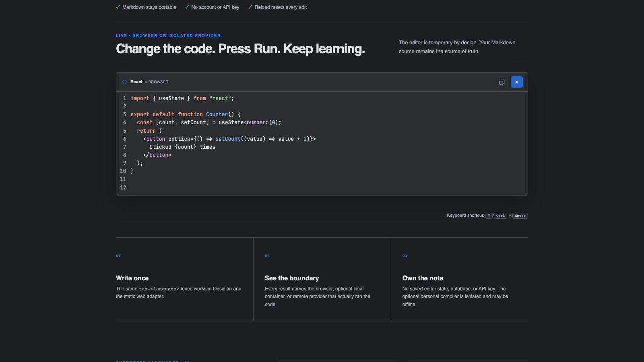This screenshot has width=644, height=362.
Task: Click the const count setCount line
Action: [x=209, y=122]
